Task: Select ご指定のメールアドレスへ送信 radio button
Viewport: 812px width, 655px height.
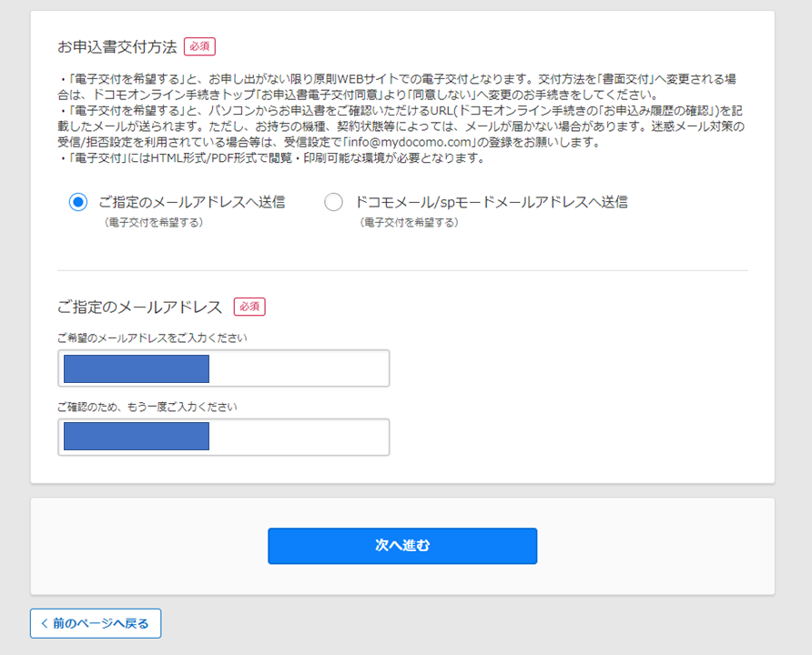Action: click(78, 202)
